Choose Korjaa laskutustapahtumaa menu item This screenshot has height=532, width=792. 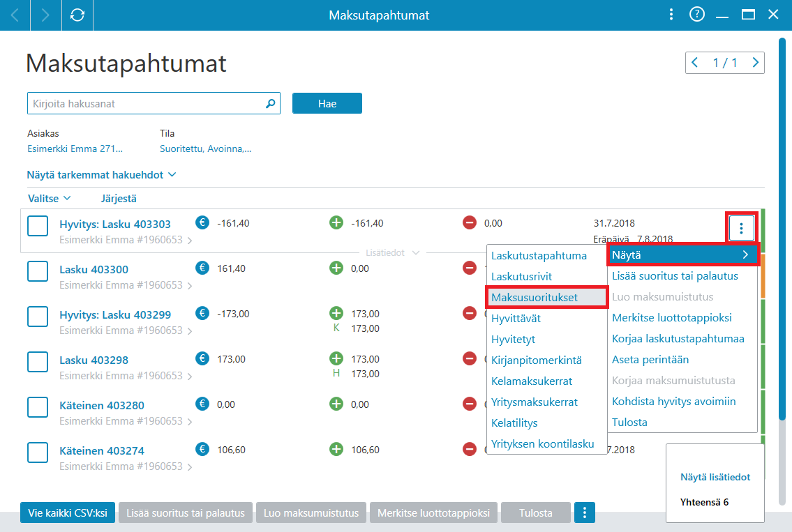tap(678, 339)
